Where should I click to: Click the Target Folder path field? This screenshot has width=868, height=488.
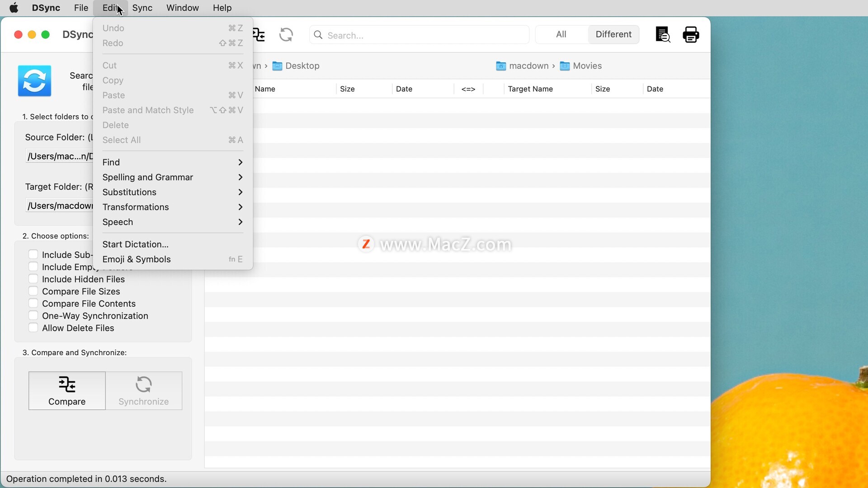point(60,206)
